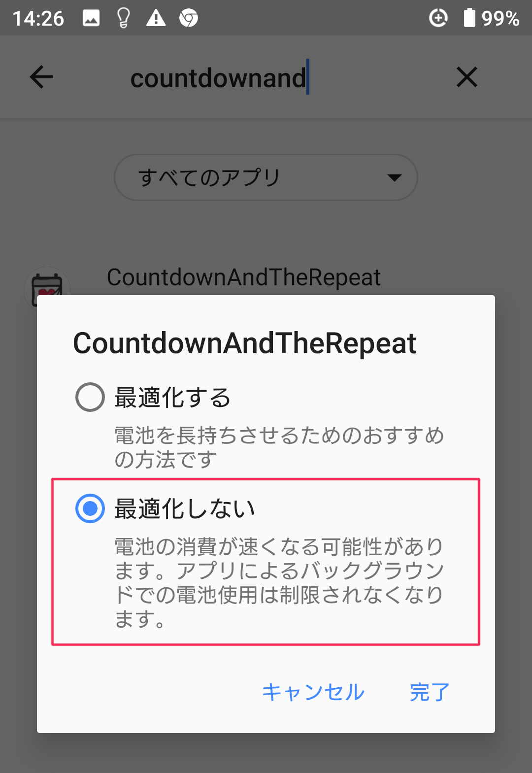Select the 最適化する radio button

tap(90, 397)
